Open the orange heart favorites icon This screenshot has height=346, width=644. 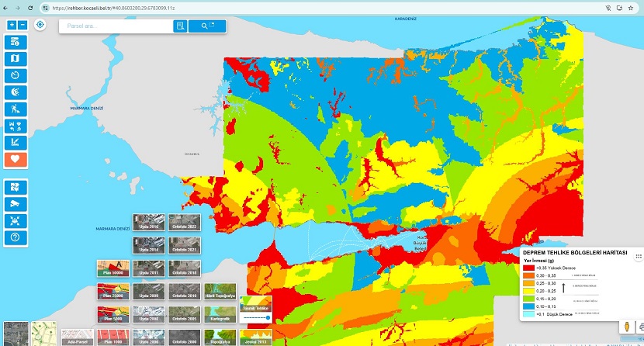15,160
